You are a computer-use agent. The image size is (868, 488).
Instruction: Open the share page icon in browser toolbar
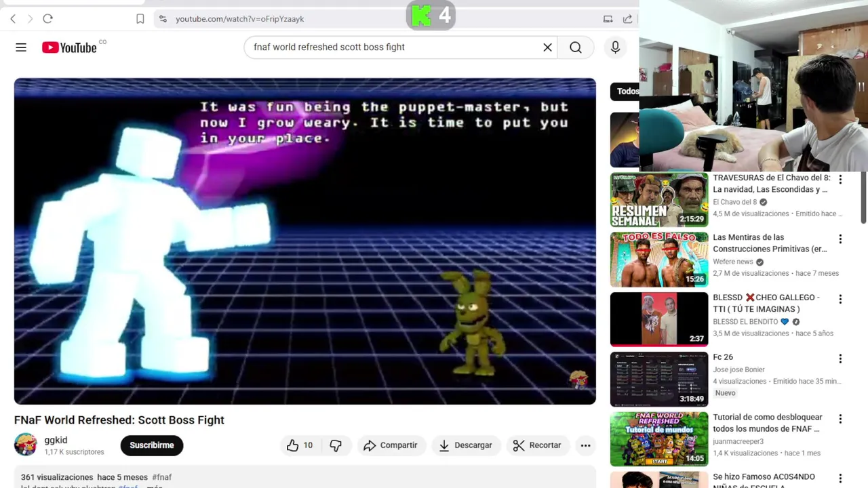pos(627,19)
